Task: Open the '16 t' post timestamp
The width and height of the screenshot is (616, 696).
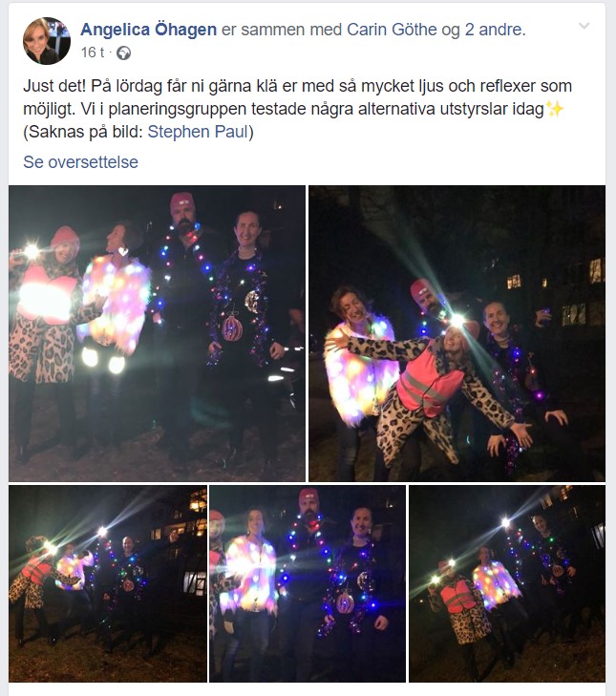Action: point(92,53)
